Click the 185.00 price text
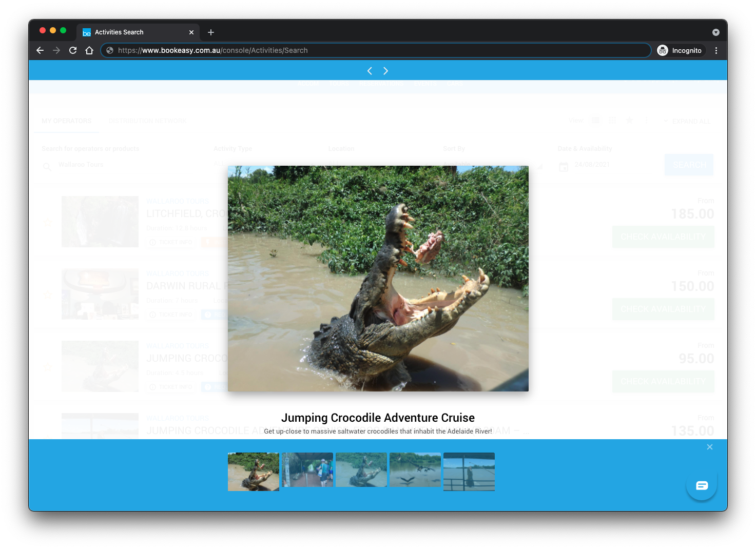Screen dimensions: 756x549 (x=692, y=214)
